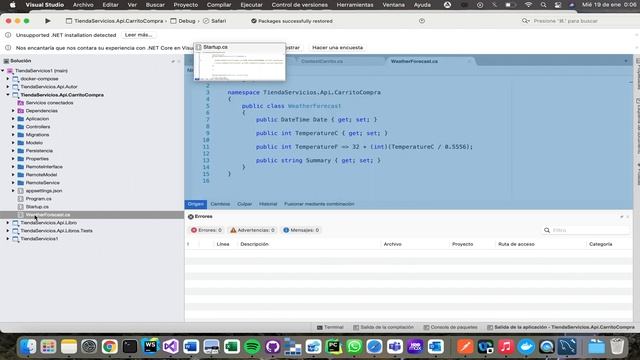640x360 pixels.
Task: Expand the Dependencias folder
Action: (x=13, y=111)
